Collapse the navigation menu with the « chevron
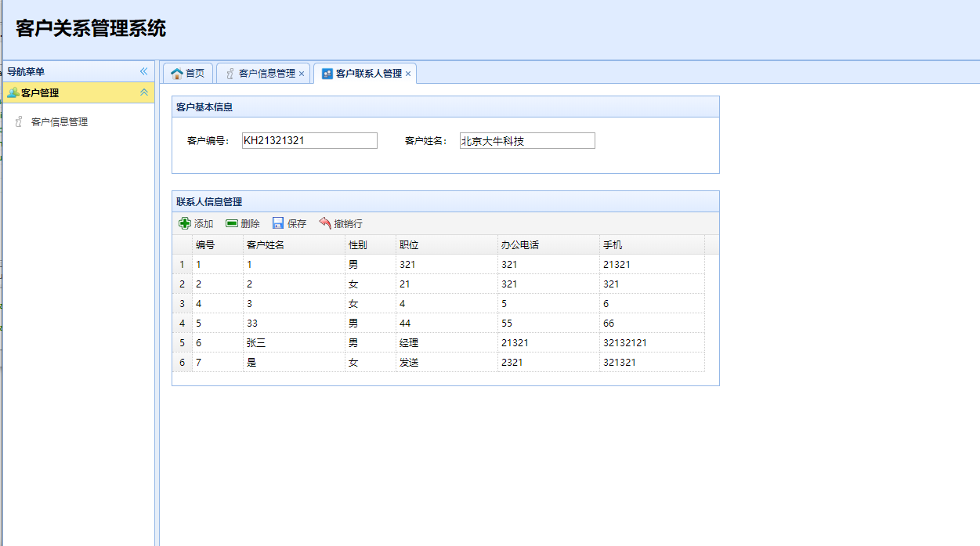The width and height of the screenshot is (980, 546). pos(144,71)
